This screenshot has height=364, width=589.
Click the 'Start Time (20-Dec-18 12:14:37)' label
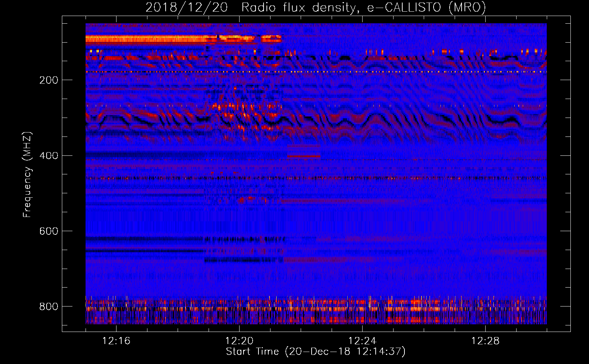coord(316,352)
